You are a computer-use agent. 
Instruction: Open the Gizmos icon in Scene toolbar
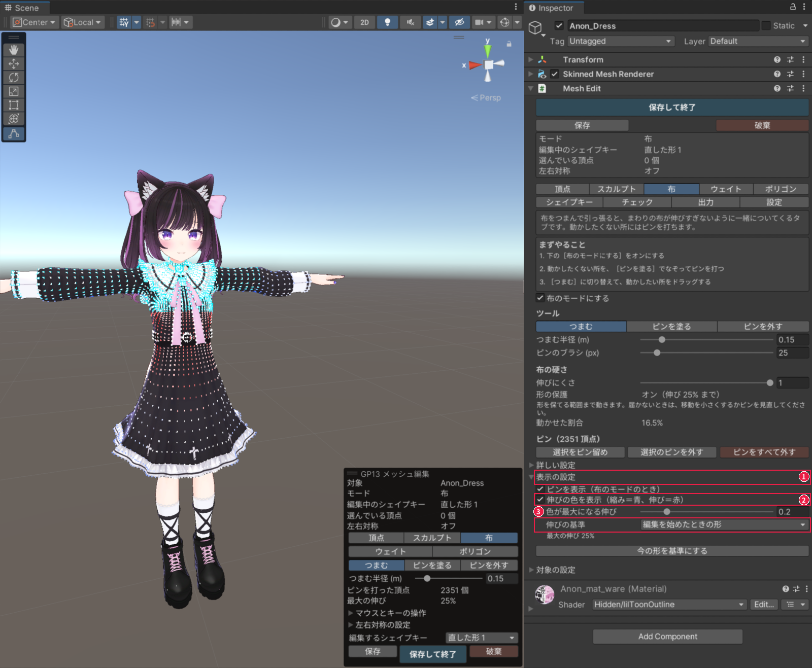coord(504,22)
